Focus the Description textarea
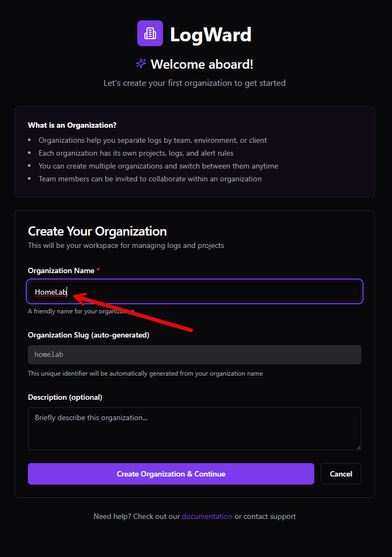This screenshot has height=557, width=392. pyautogui.click(x=194, y=428)
